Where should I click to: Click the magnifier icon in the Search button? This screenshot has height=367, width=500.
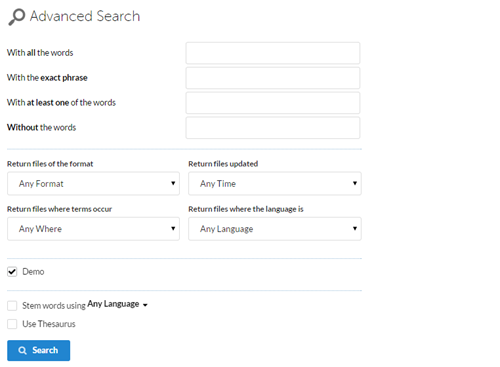click(x=22, y=350)
